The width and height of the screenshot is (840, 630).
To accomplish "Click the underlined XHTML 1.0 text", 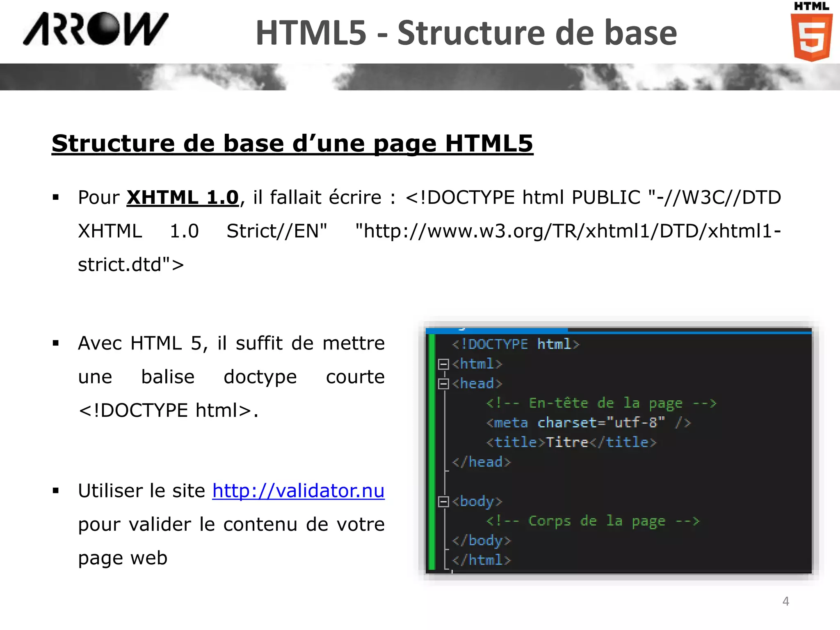I will click(183, 198).
